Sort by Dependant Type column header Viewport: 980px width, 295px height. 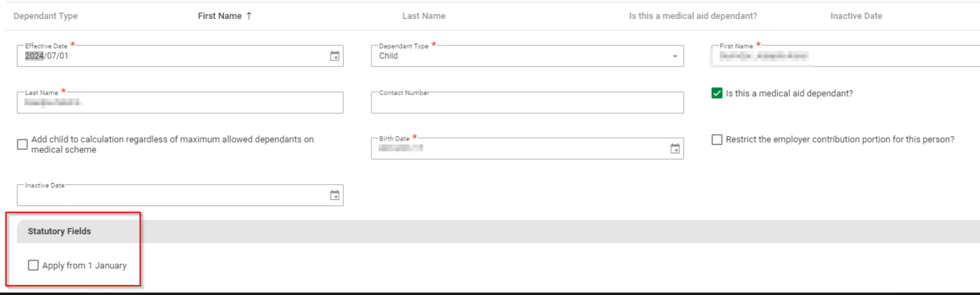pyautogui.click(x=46, y=16)
